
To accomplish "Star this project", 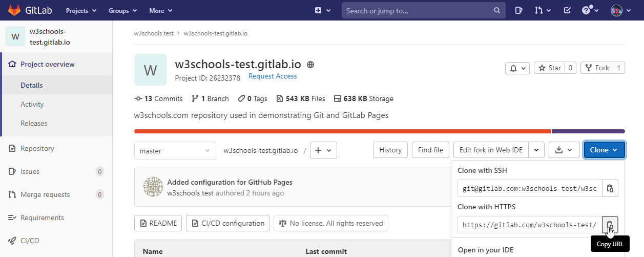I will (x=549, y=68).
